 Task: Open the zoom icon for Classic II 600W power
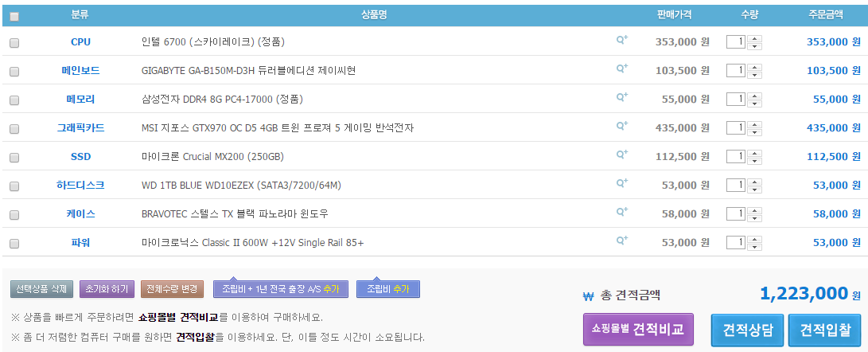coord(621,241)
